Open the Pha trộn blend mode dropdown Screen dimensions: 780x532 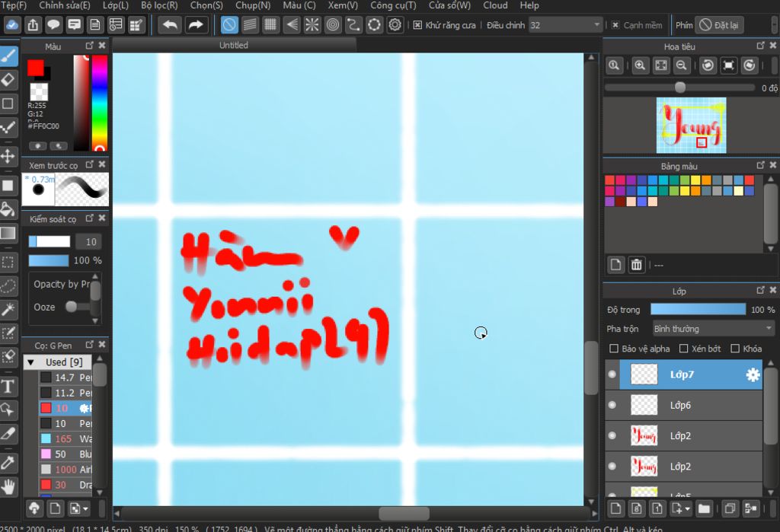click(x=713, y=329)
